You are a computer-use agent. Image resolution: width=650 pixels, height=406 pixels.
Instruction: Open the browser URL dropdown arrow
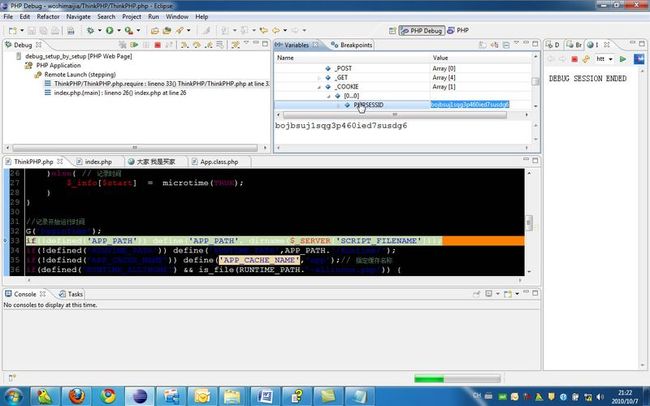(x=610, y=59)
